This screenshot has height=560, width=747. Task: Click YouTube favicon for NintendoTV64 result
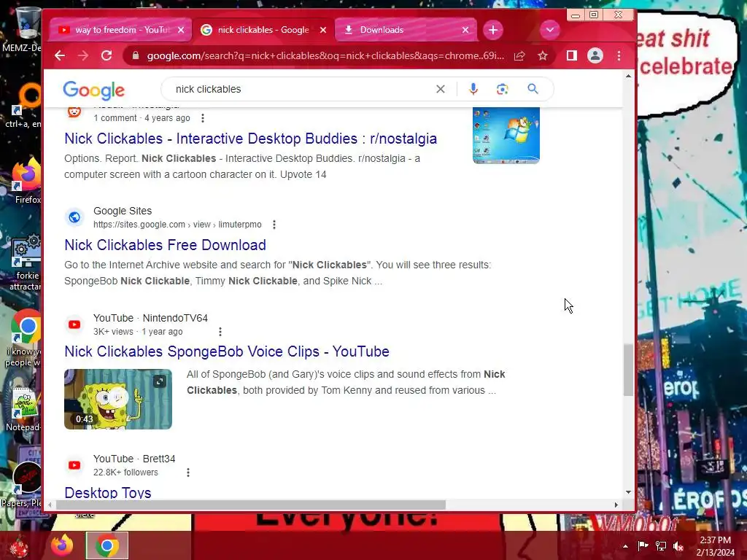pyautogui.click(x=74, y=324)
